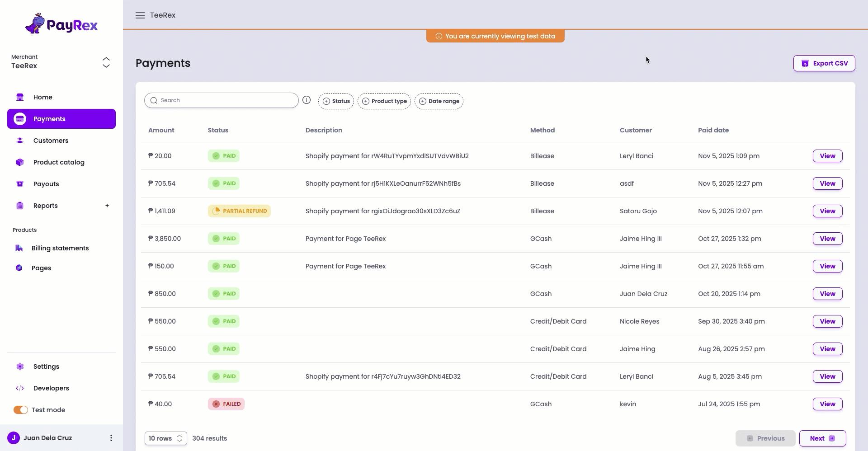Select the Payouts wallet icon

20,184
